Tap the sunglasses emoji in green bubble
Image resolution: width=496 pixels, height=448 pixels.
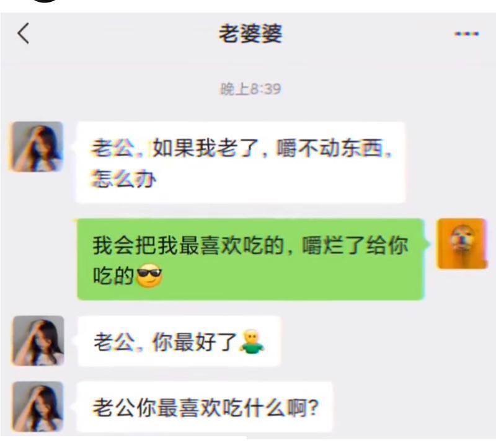point(149,275)
